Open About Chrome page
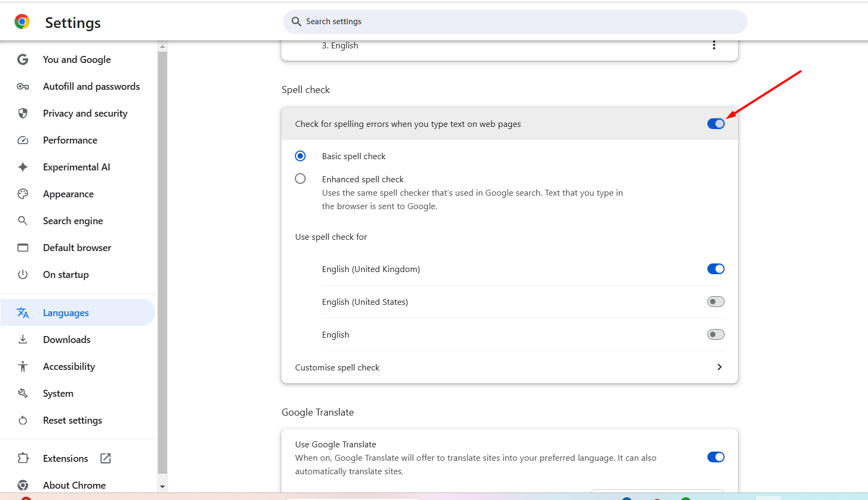 [77, 485]
